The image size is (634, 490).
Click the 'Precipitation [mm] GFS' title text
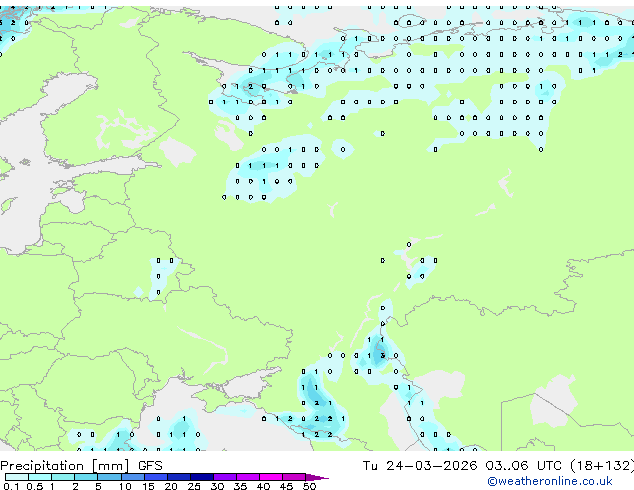(81, 466)
